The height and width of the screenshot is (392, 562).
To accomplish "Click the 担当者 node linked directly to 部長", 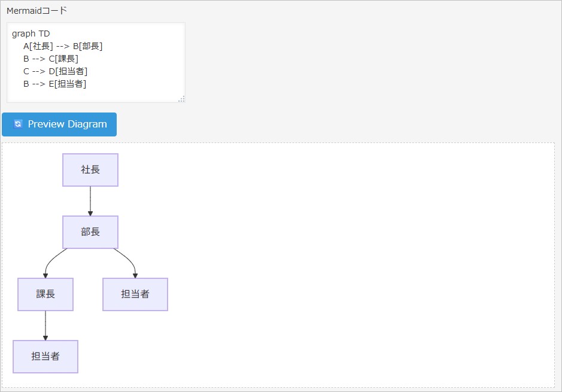I will click(x=135, y=294).
